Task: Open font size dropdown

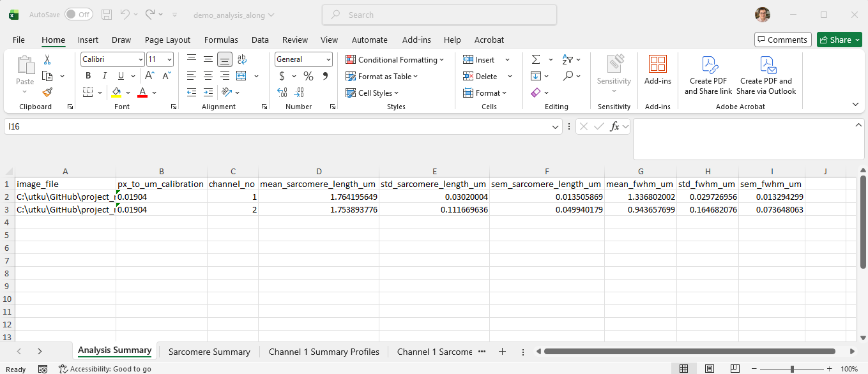Action: coord(169,59)
